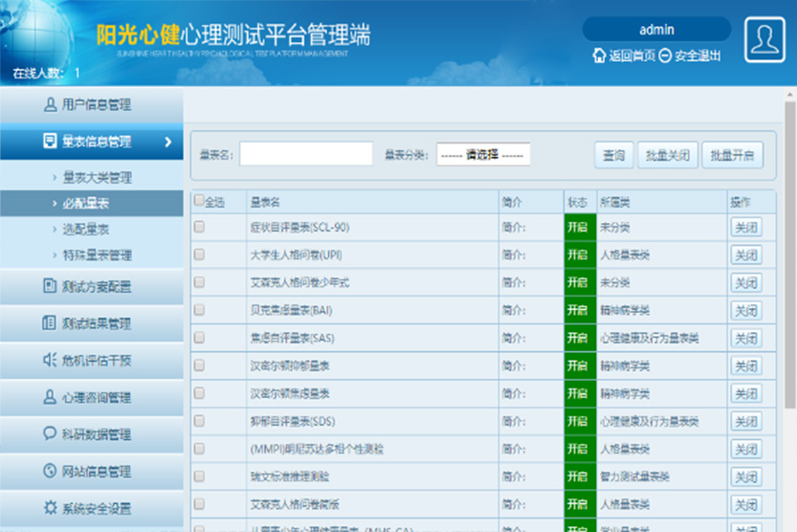Click the 系统安全设置 gear icon
The height and width of the screenshot is (532, 797).
tap(51, 508)
